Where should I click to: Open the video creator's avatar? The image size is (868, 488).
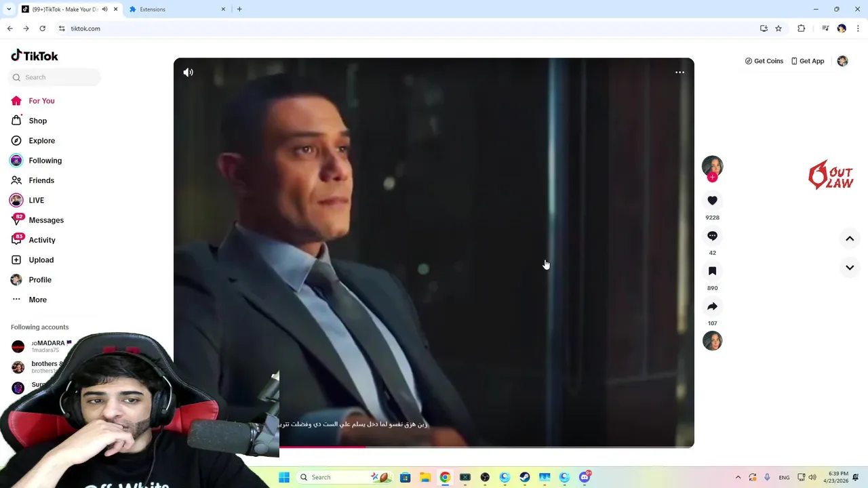[x=712, y=166]
